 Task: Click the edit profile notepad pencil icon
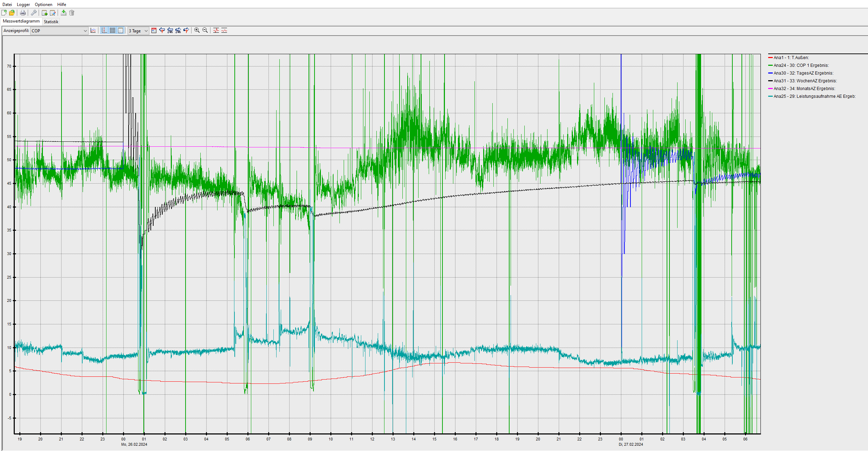pos(53,13)
